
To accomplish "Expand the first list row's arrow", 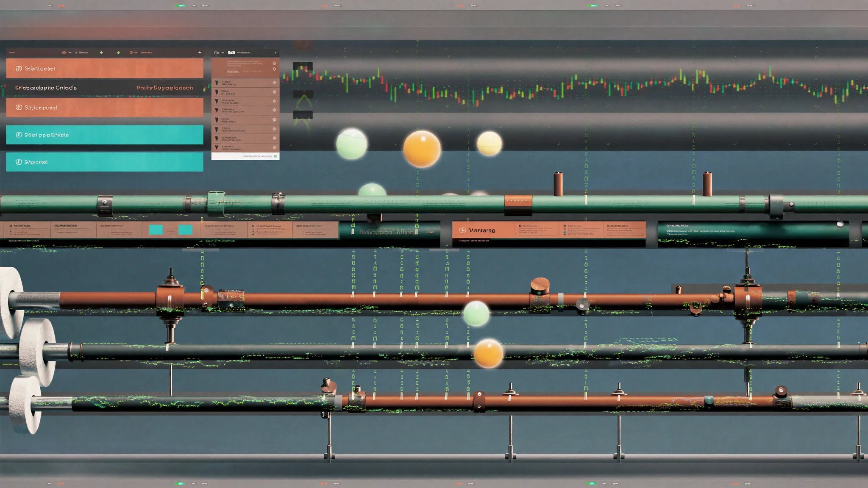I will (217, 83).
